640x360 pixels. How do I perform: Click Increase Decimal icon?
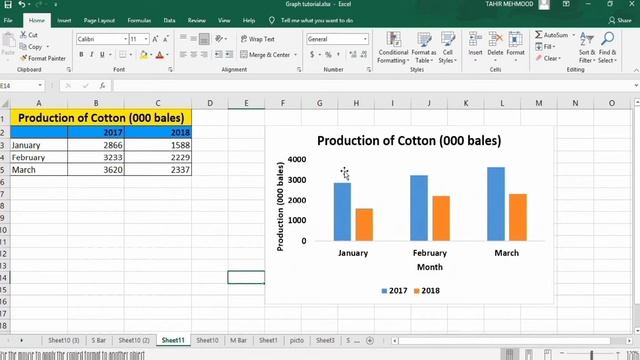(353, 55)
